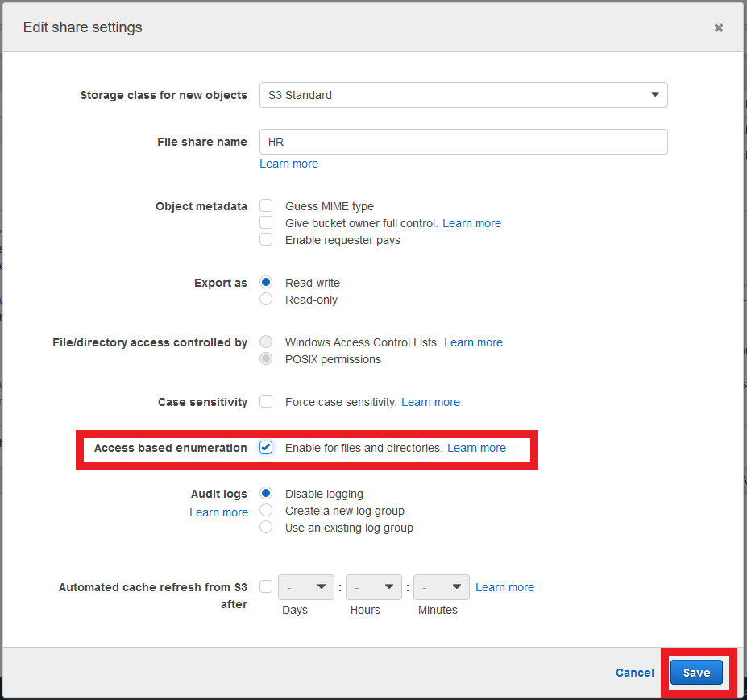This screenshot has width=747, height=700.
Task: Cancel the share settings edit
Action: (634, 672)
